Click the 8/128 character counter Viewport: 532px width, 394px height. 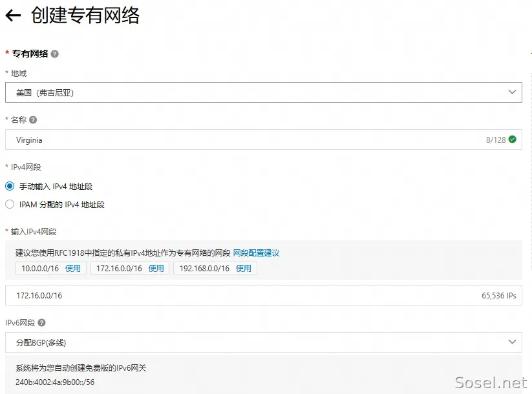pyautogui.click(x=496, y=140)
